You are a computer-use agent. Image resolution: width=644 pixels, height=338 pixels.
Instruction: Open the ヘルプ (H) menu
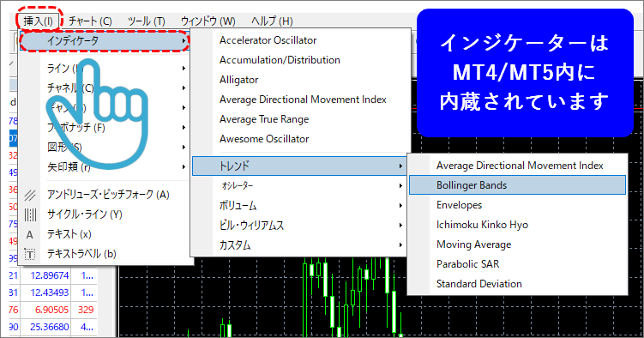click(x=272, y=21)
